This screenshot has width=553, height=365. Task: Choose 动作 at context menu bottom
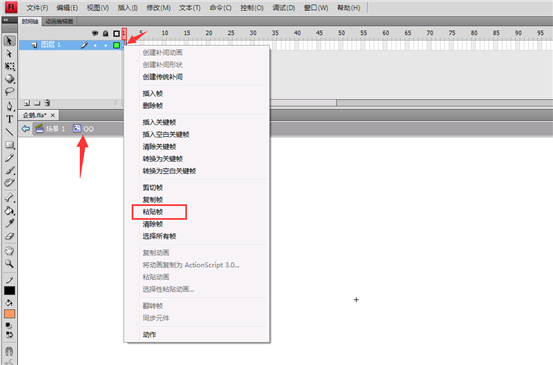[149, 334]
